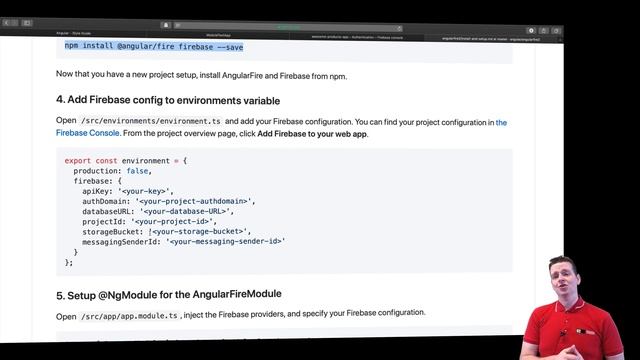Go forward with Safari's forward arrow
This screenshot has height=360, width=640.
(x=15, y=23)
